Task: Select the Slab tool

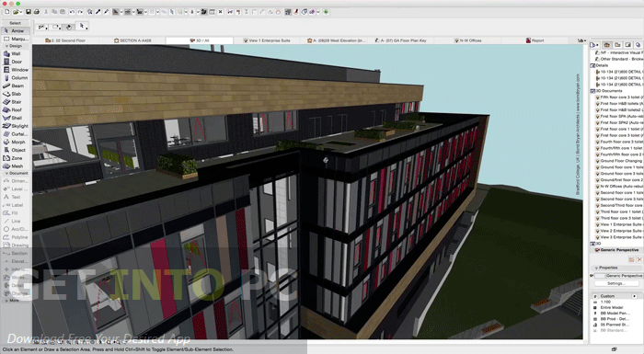Action: click(x=16, y=94)
